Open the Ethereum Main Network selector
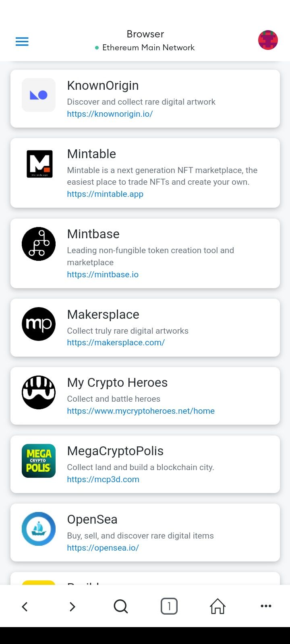Viewport: 290px width, 644px height. [x=145, y=47]
